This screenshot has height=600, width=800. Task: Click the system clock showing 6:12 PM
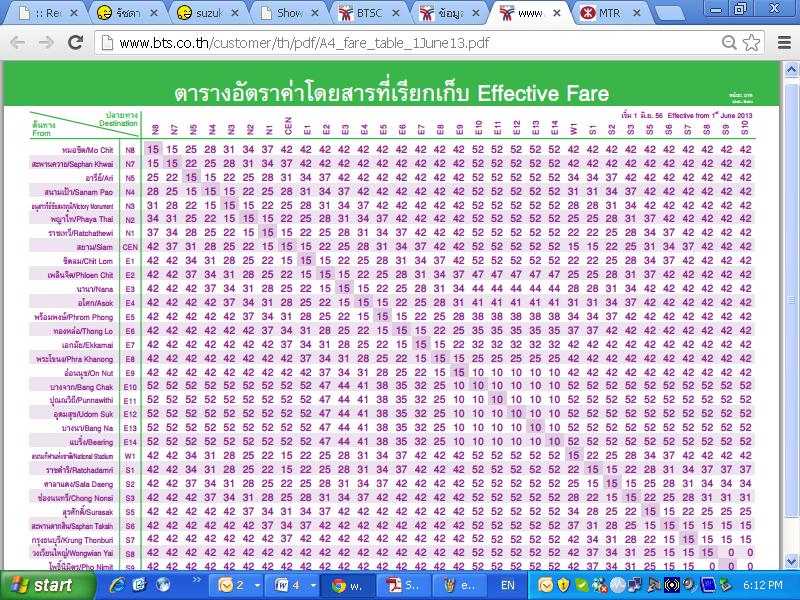point(762,585)
